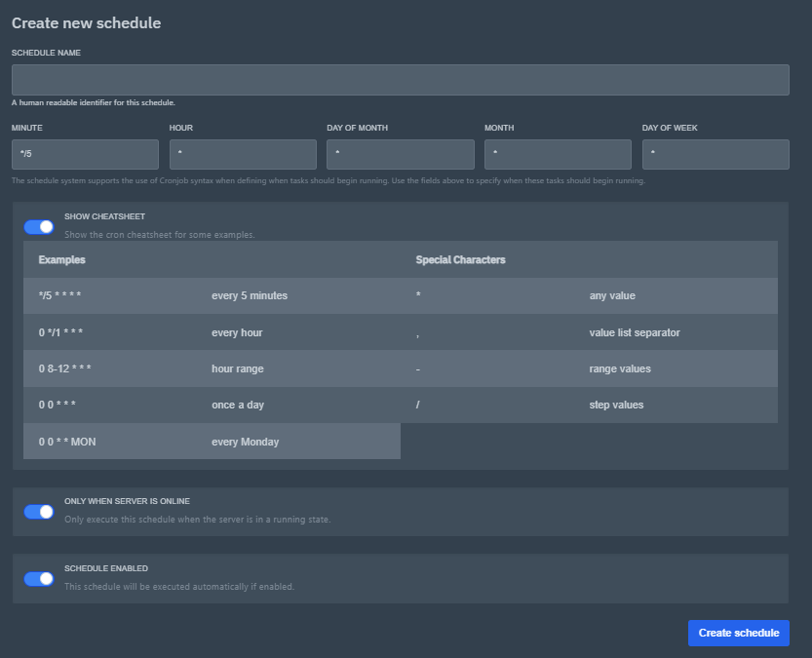812x658 pixels.
Task: Toggle the Show Cheatsheet switch
Action: click(x=39, y=227)
